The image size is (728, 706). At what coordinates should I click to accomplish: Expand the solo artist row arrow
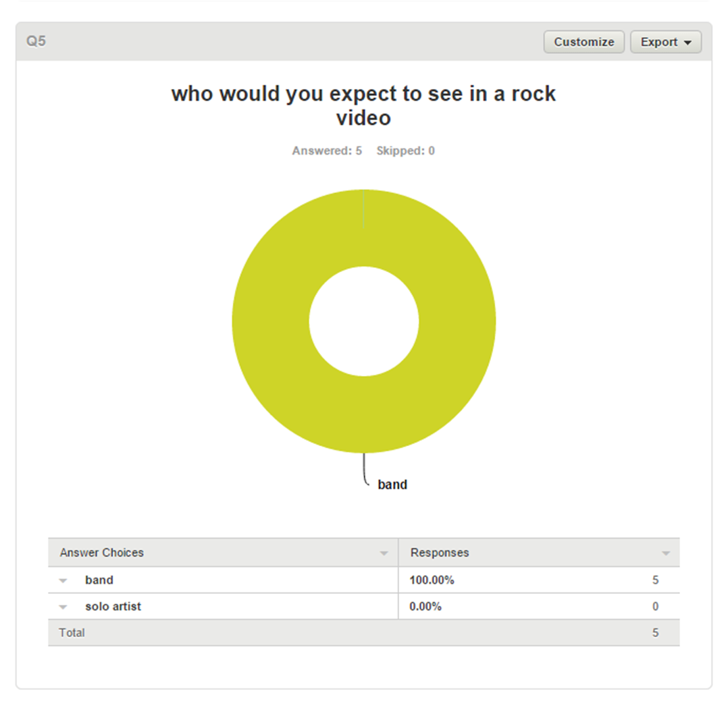(x=63, y=607)
